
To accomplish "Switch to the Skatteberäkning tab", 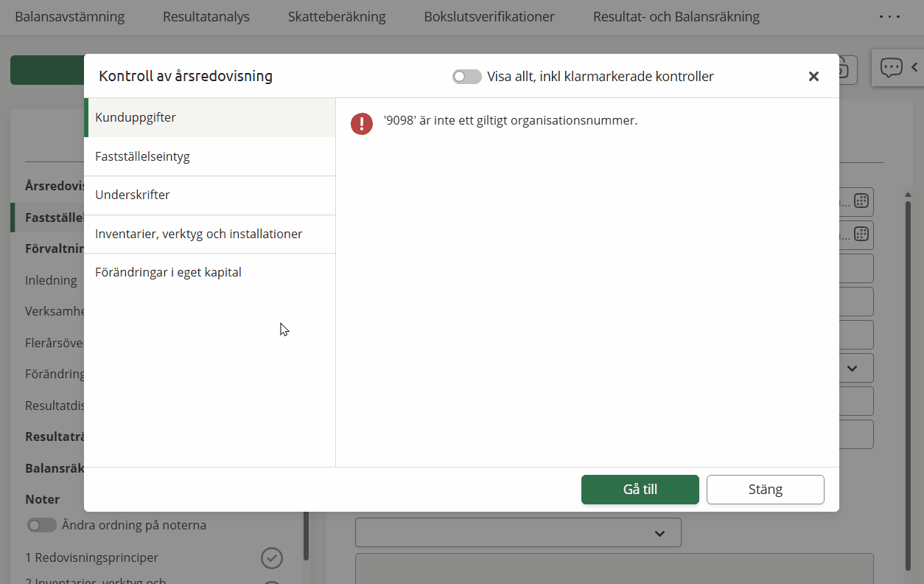I will point(337,16).
